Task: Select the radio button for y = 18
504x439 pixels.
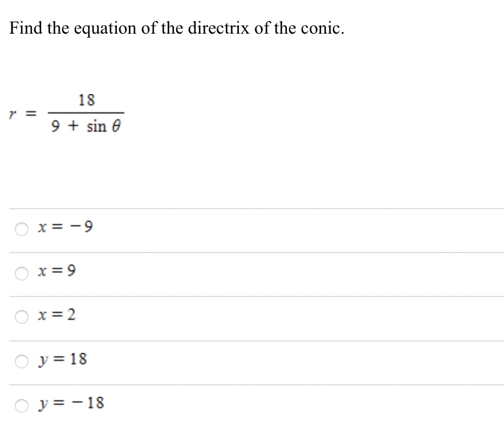Action: pyautogui.click(x=21, y=360)
